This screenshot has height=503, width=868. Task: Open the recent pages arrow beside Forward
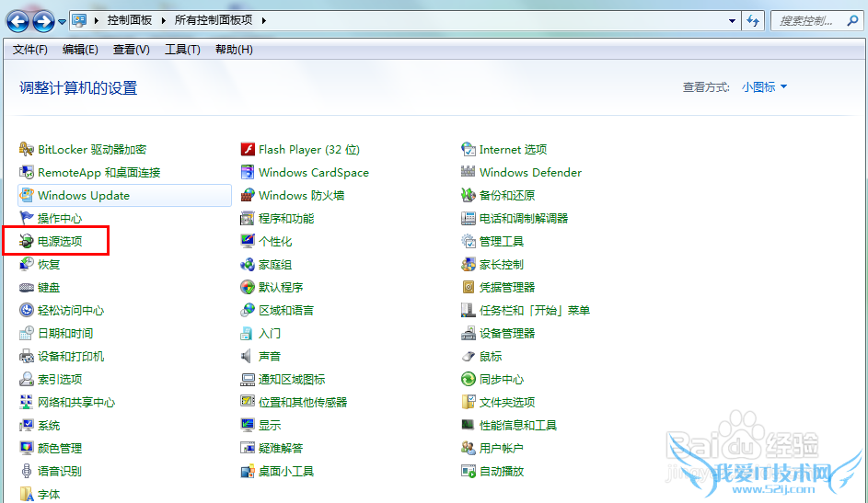click(x=62, y=22)
